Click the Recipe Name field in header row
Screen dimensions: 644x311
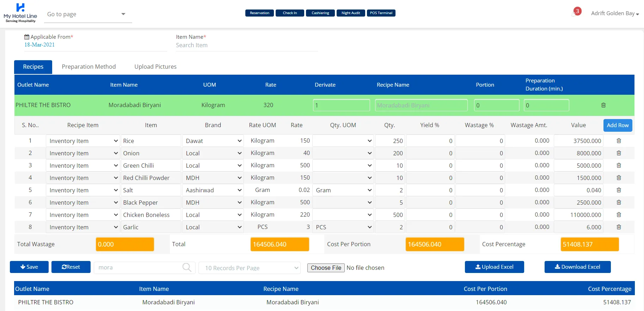pyautogui.click(x=421, y=105)
